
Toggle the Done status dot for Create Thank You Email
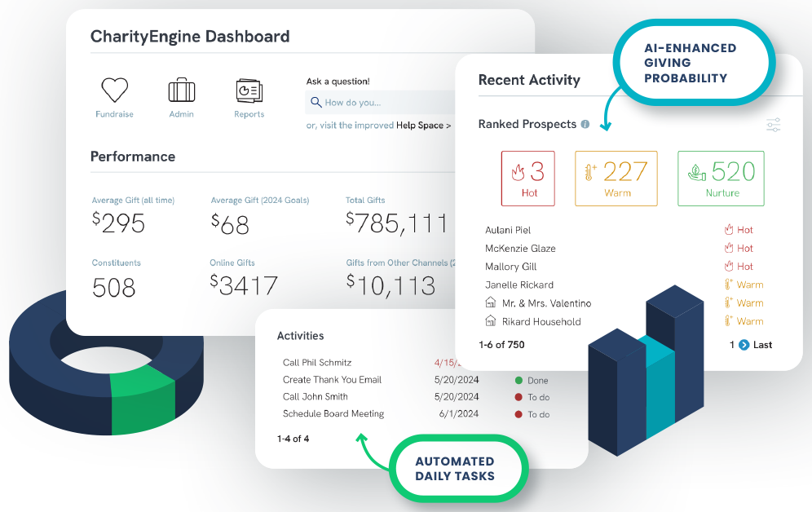pyautogui.click(x=519, y=380)
